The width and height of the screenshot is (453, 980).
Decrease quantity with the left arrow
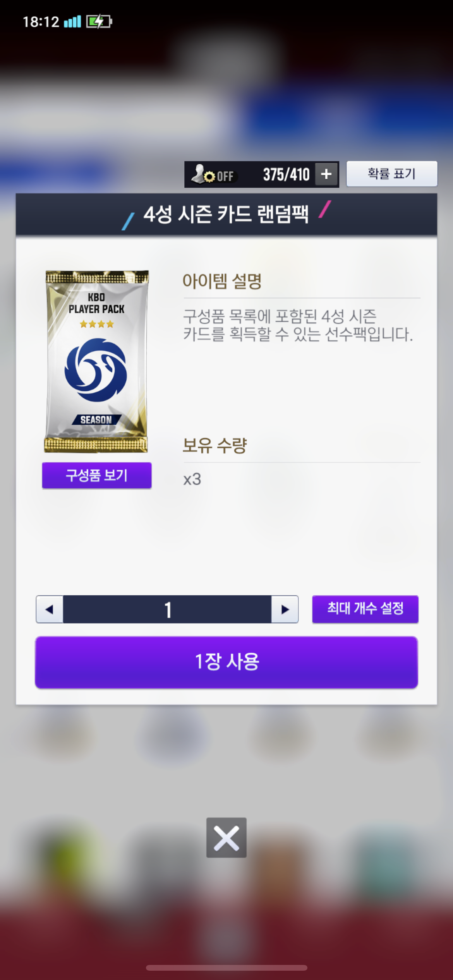click(50, 609)
